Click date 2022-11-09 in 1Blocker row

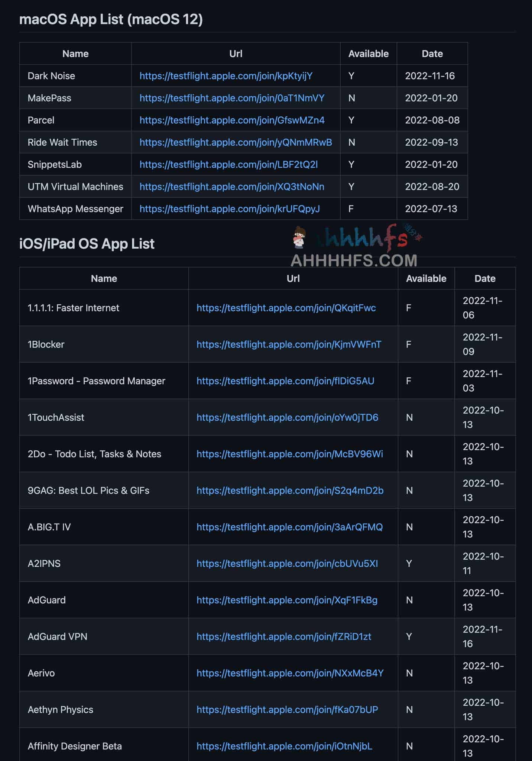point(483,344)
